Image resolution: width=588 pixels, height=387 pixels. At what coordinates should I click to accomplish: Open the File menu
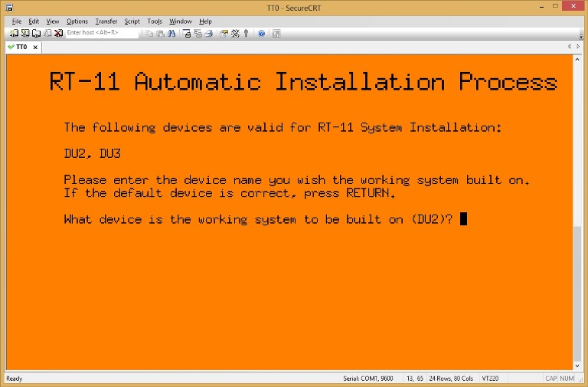coord(16,21)
